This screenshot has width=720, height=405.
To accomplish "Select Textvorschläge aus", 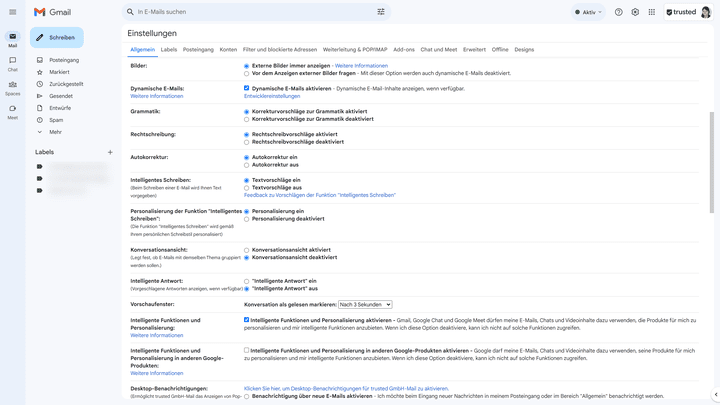I will point(247,188).
